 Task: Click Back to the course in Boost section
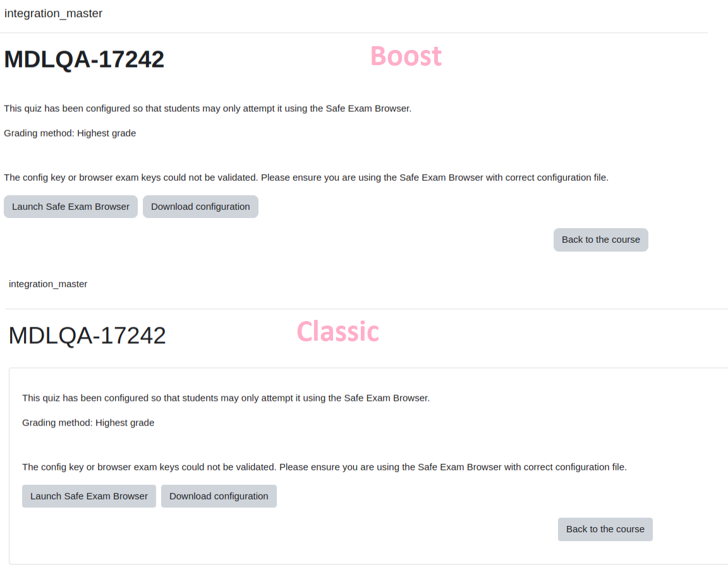click(x=601, y=240)
